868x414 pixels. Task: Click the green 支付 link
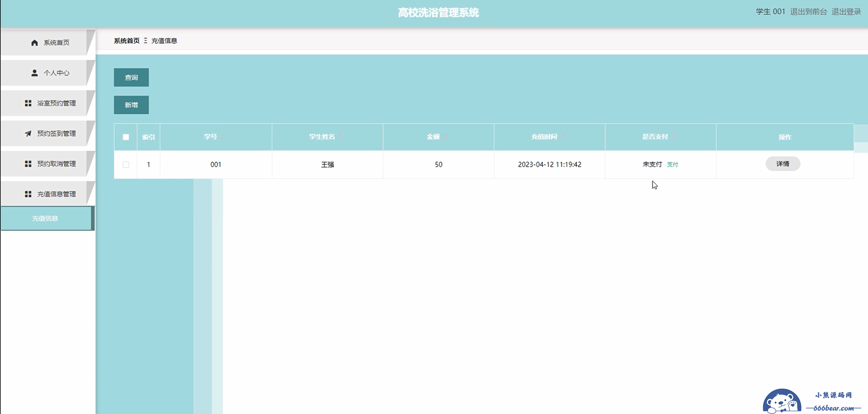point(672,164)
